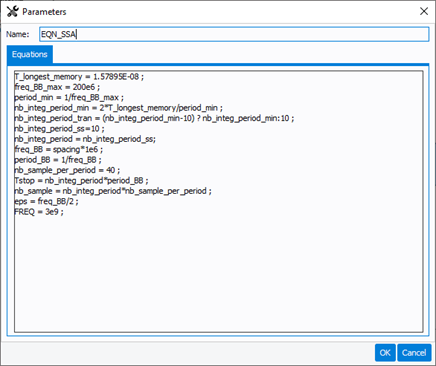The width and height of the screenshot is (436, 366).
Task: Cancel the Parameters dialog
Action: pyautogui.click(x=414, y=353)
